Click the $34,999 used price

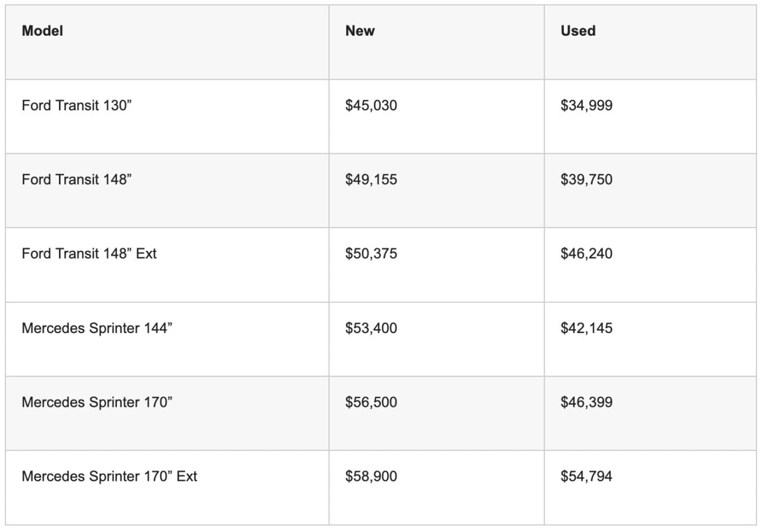tap(586, 105)
